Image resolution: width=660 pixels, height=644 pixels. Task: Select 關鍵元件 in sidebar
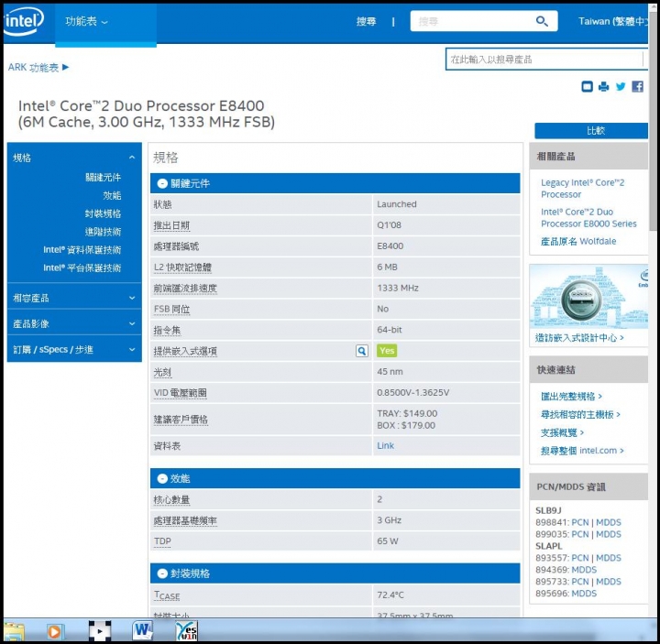coord(103,178)
